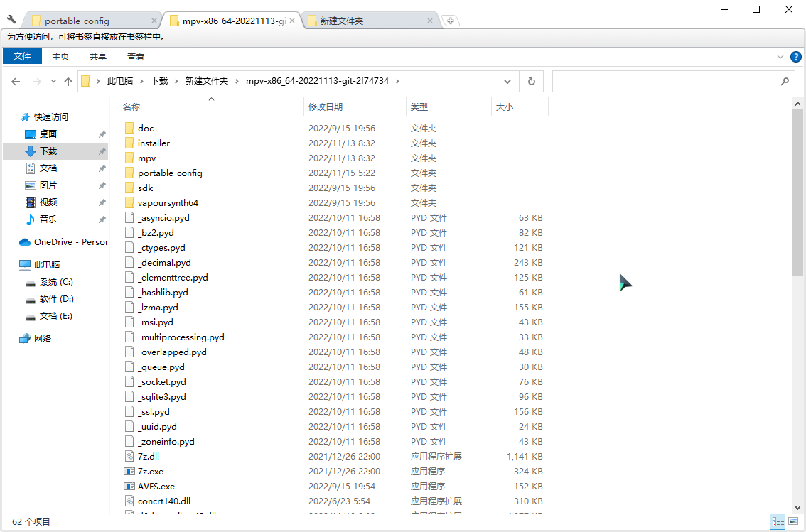The height and width of the screenshot is (532, 806).
Task: Open OneDrive - Personal in sidebar
Action: point(64,242)
